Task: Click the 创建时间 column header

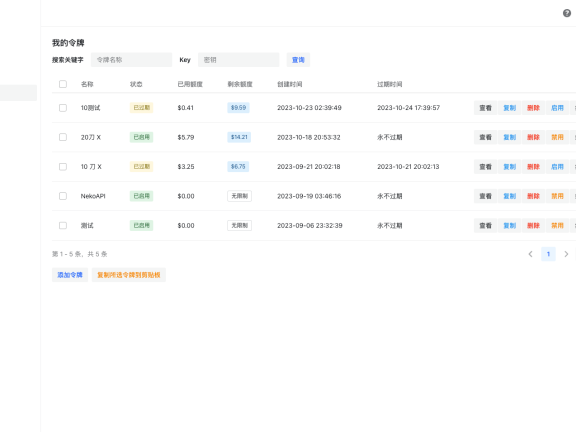Action: coord(289,84)
